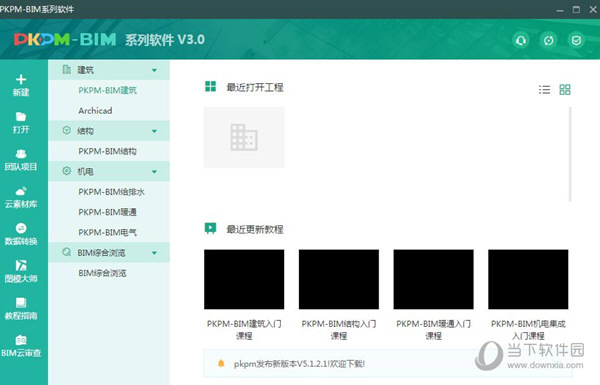Open the 团队项目 sidebar icon
This screenshot has width=600, height=385.
coord(21,153)
